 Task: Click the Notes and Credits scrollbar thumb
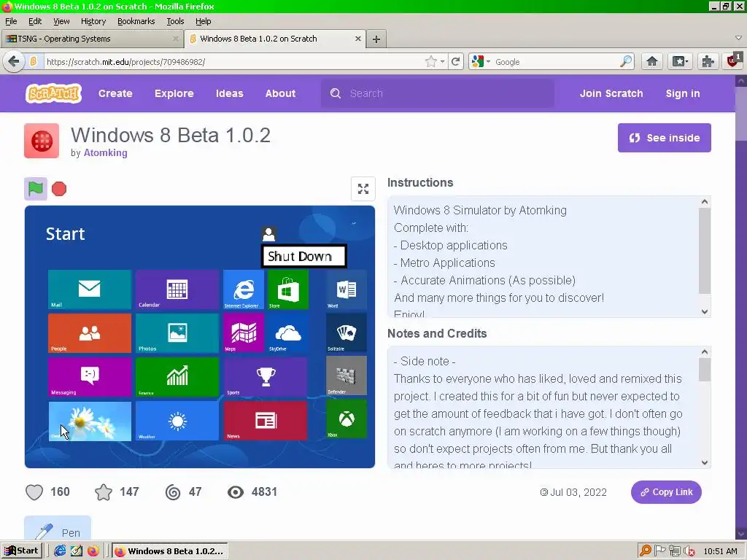point(705,370)
